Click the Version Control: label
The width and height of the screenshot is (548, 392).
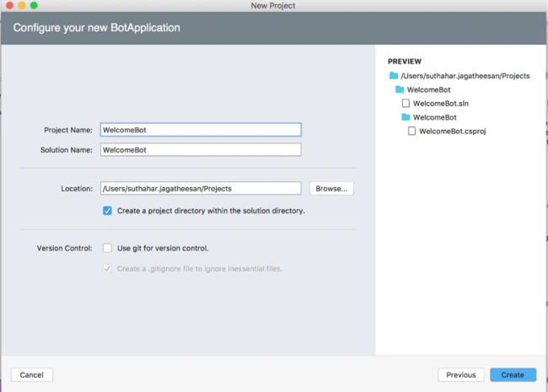[x=64, y=249]
